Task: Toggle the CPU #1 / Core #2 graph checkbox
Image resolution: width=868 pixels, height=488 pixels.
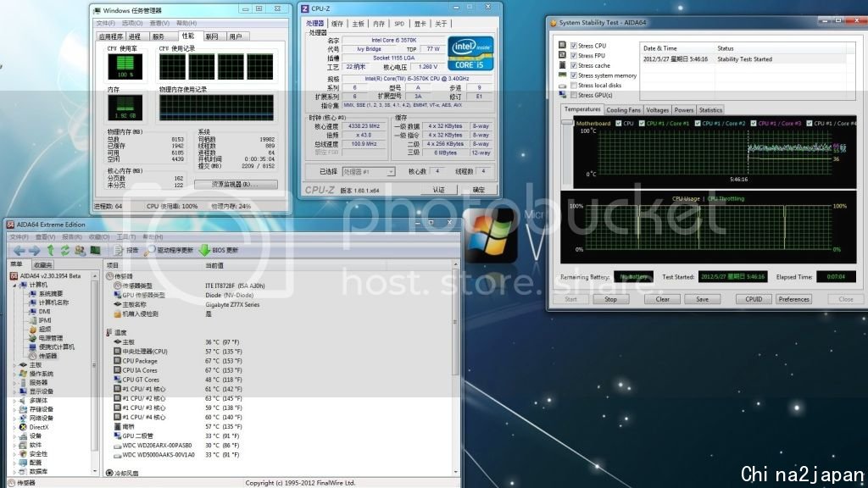Action: click(x=698, y=124)
